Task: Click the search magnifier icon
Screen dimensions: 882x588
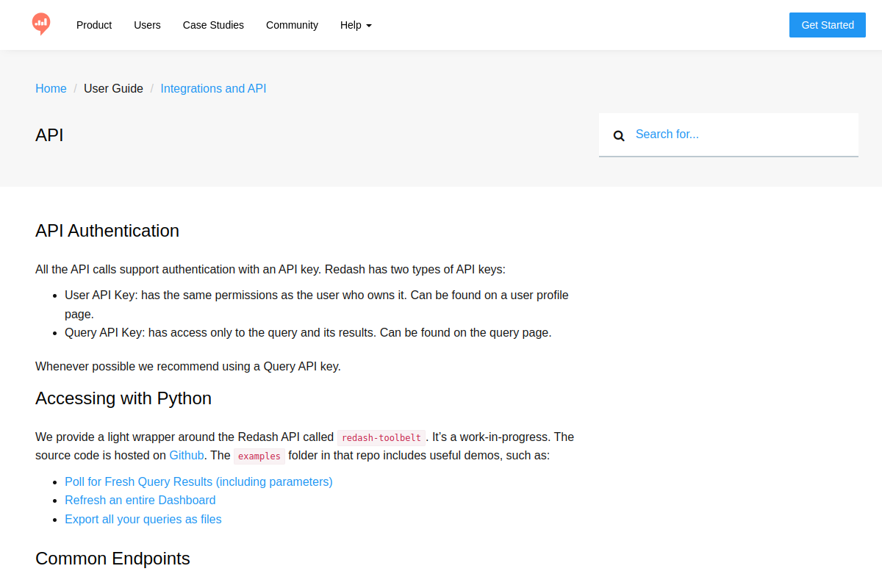Action: tap(619, 135)
